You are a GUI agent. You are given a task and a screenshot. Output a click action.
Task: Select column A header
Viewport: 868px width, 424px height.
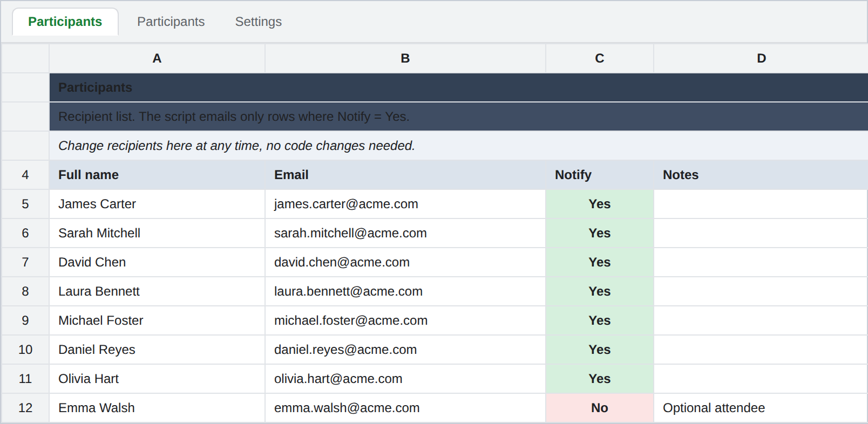(157, 58)
